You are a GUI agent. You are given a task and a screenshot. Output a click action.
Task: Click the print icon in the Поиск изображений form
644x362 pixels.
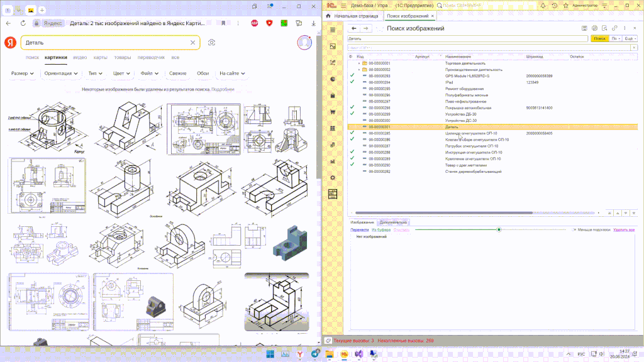pos(594,28)
